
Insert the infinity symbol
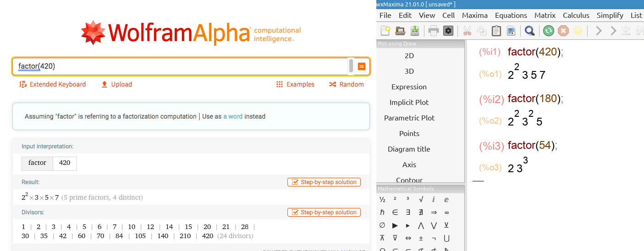tap(446, 212)
